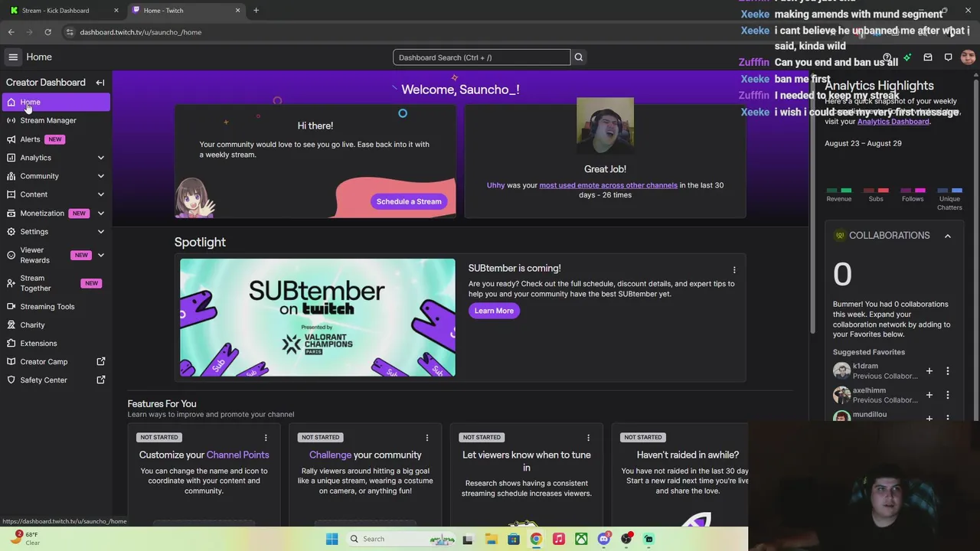Open Xbox app from taskbar

click(581, 539)
